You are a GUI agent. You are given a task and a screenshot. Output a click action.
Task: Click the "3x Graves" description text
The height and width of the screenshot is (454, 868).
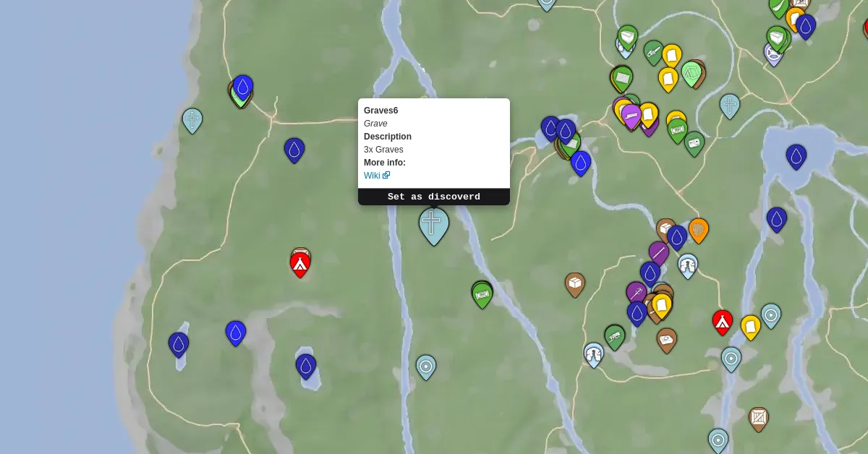(x=383, y=150)
